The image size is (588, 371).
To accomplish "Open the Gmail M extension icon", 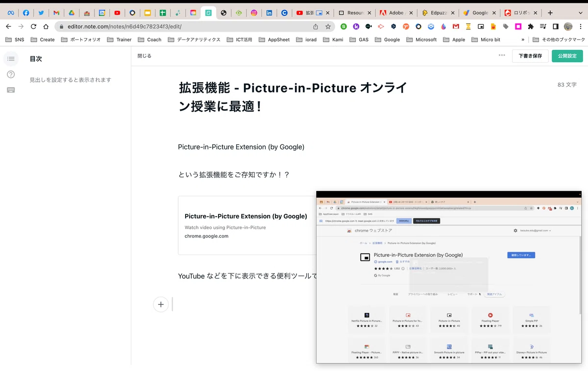I will click(456, 26).
